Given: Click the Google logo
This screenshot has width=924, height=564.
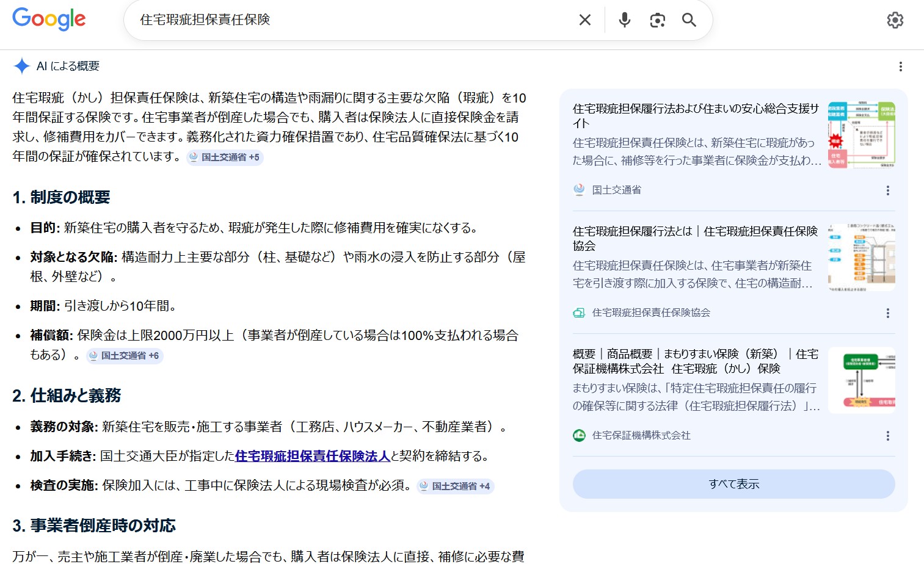Looking at the screenshot, I should pos(49,19).
